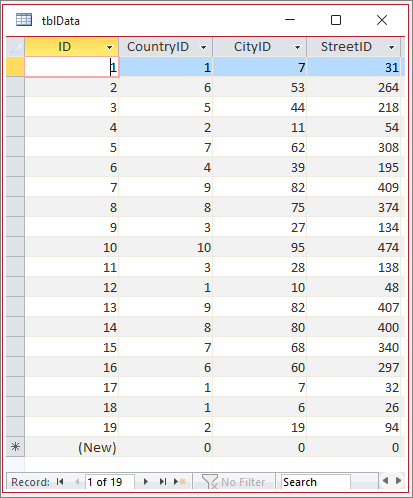Click StreetID cell with value 48
Image resolution: width=413 pixels, height=498 pixels.
[353, 287]
